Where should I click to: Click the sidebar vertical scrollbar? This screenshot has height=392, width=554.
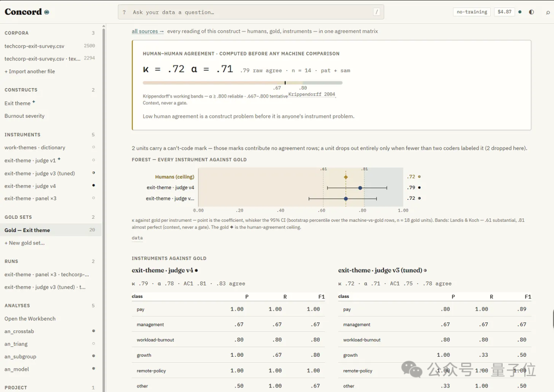click(x=104, y=208)
